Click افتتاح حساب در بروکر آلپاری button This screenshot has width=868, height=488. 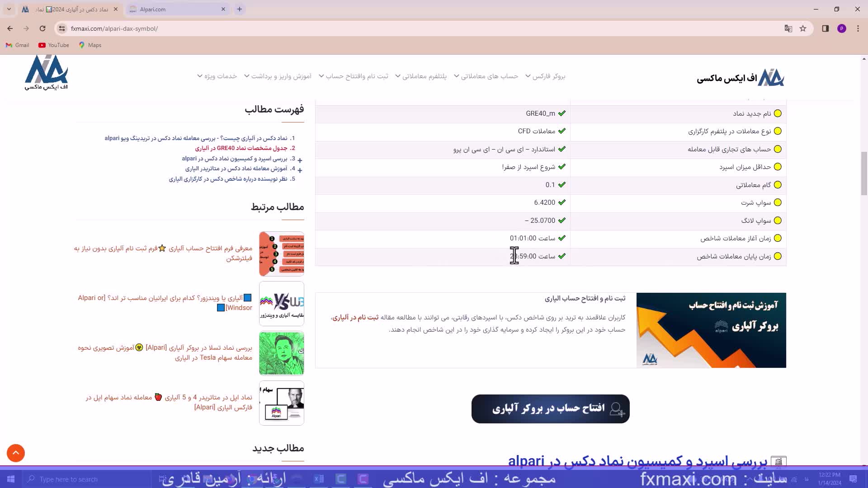pos(550,408)
